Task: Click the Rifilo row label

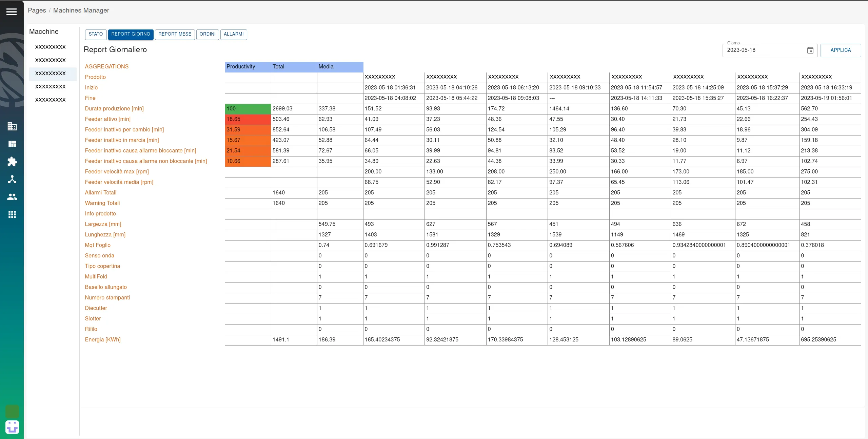Action: click(91, 329)
